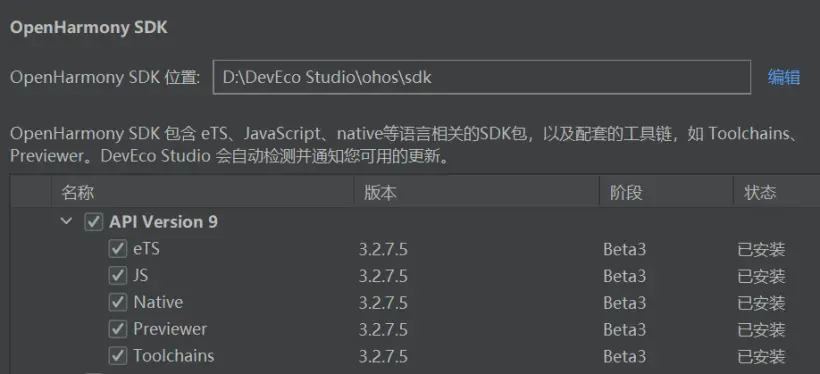The width and height of the screenshot is (820, 374).
Task: Uncheck the Native checkbox
Action: (x=118, y=302)
